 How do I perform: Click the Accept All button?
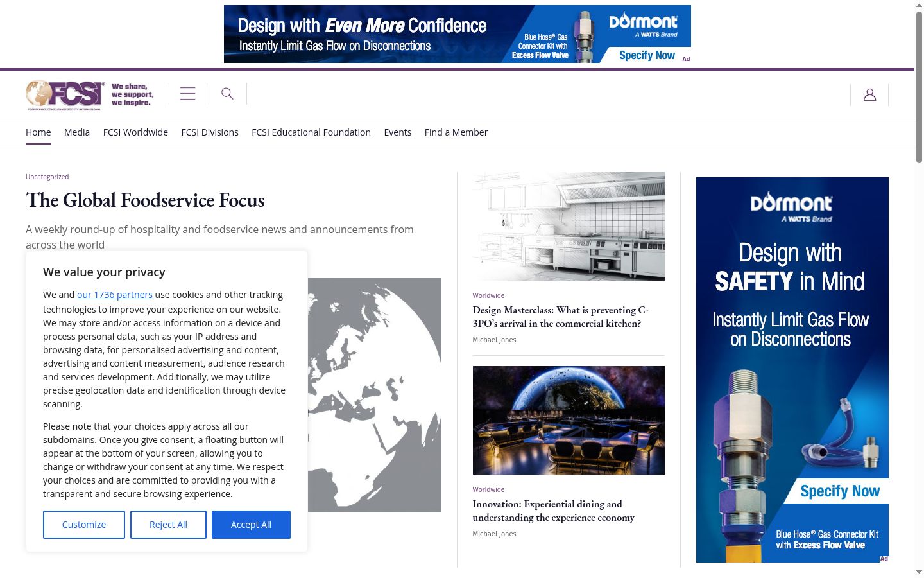(x=251, y=525)
